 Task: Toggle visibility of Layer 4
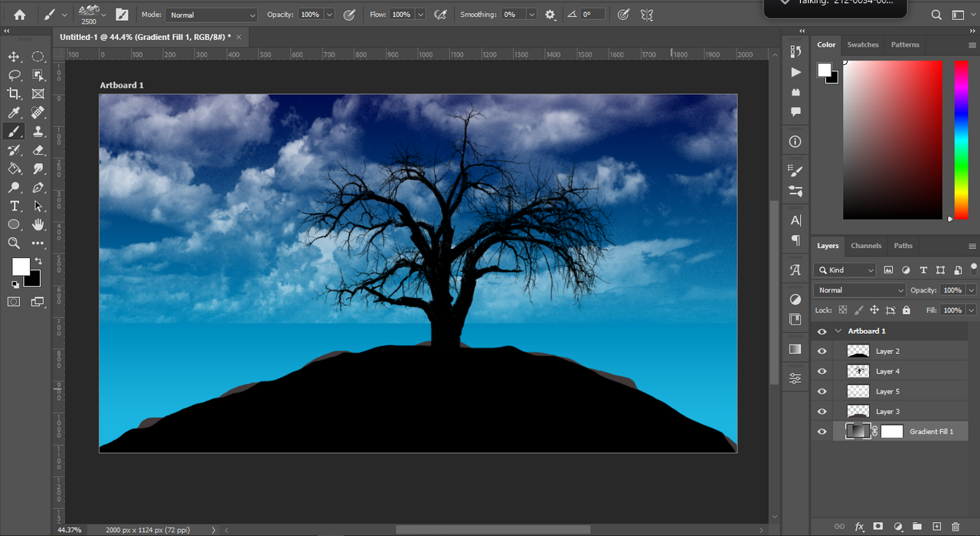[822, 371]
